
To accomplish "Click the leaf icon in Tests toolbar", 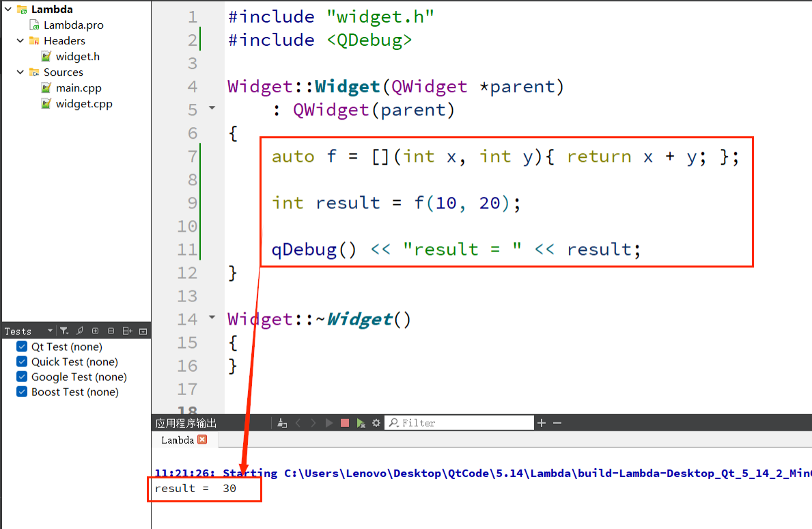I will click(80, 331).
